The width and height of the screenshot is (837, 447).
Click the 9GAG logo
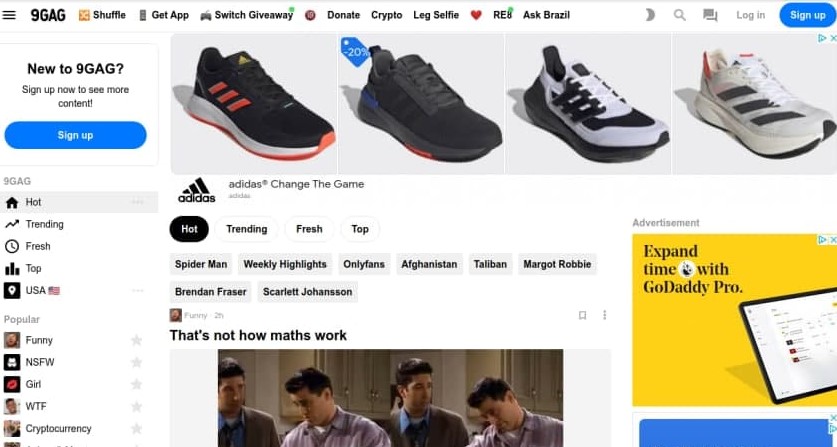click(x=48, y=15)
